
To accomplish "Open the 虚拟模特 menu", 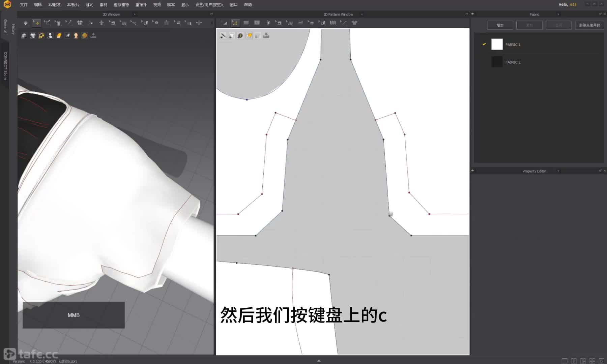I will coord(121,5).
